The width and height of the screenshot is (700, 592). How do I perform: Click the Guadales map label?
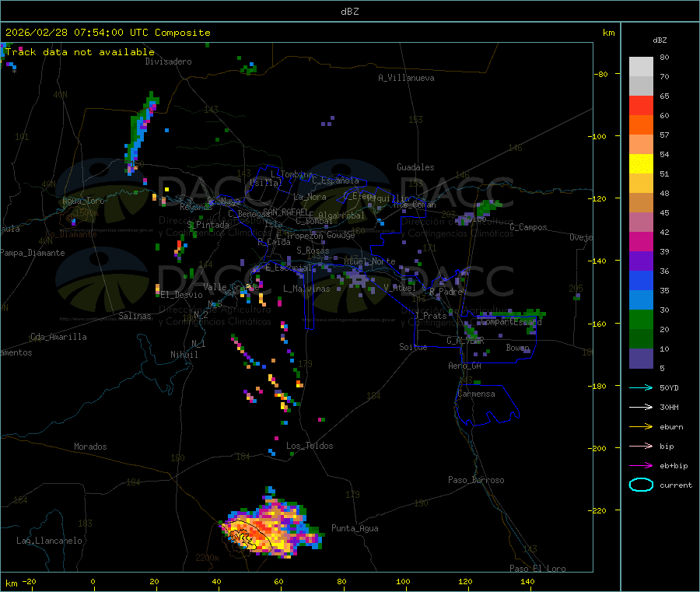coord(415,167)
